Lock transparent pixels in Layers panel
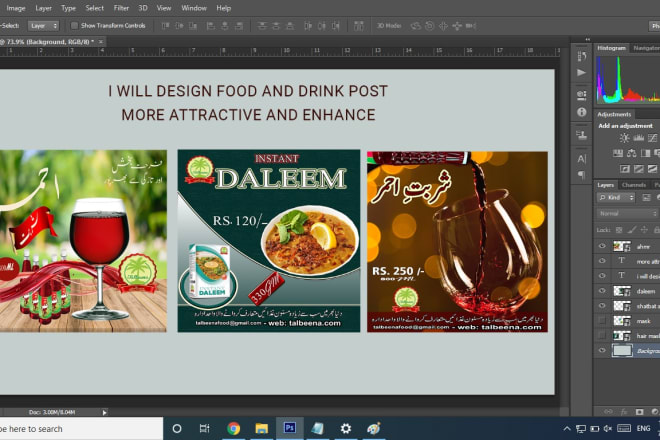Image resolution: width=660 pixels, height=440 pixels. pos(619,230)
